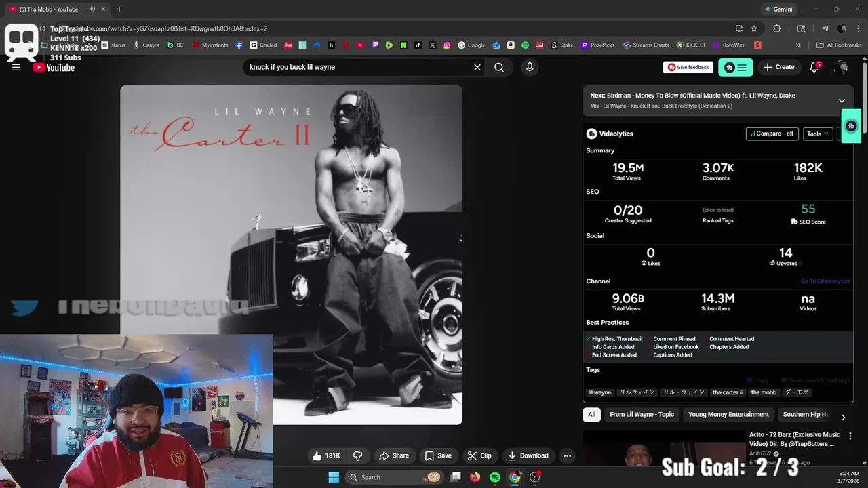Mute the tab via speaker icon

[x=92, y=9]
